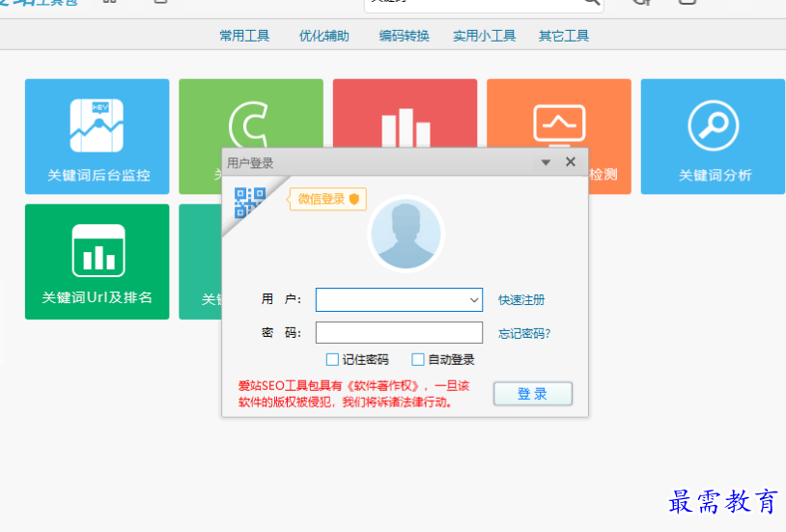Click the orange monitor 检测 tile

(x=558, y=113)
